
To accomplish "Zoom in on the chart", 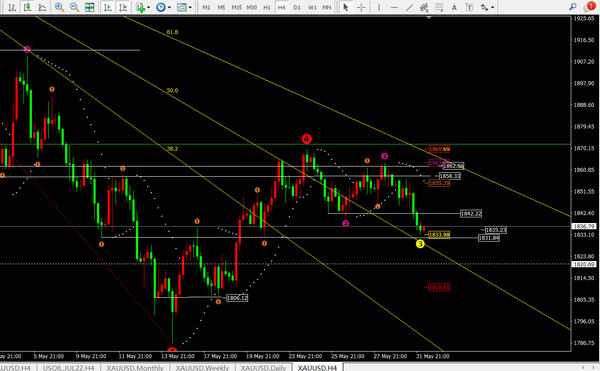I will click(59, 7).
